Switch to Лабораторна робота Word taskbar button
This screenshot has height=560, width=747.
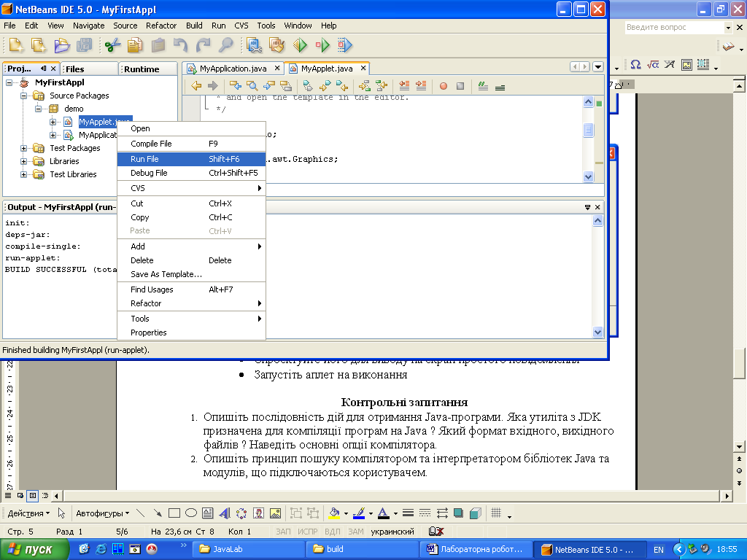pyautogui.click(x=476, y=549)
